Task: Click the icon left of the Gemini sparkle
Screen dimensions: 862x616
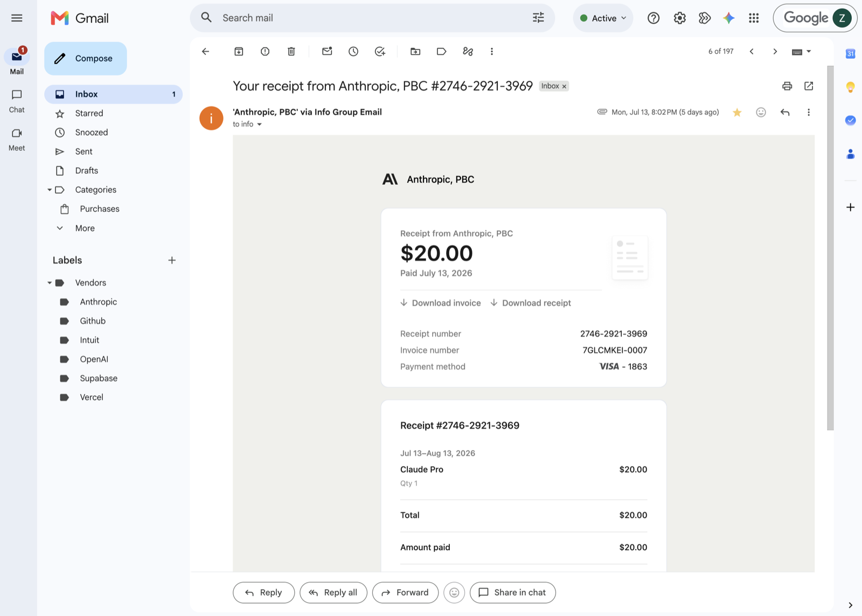Action: [704, 18]
